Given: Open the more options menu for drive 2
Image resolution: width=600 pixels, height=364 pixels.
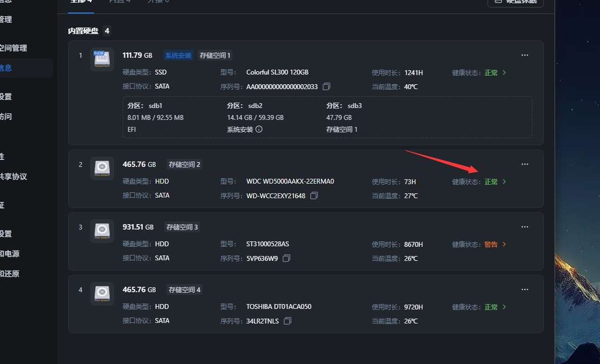Looking at the screenshot, I should point(524,164).
